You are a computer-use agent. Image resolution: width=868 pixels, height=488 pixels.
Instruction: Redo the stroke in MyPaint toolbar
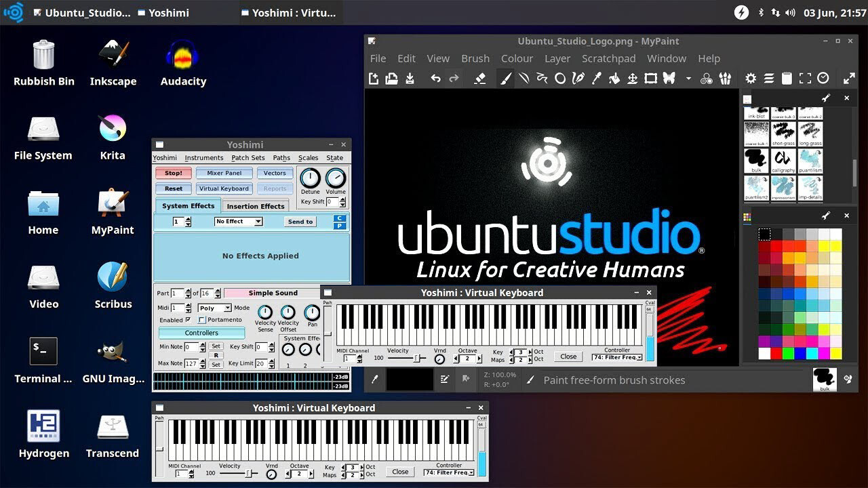tap(454, 79)
